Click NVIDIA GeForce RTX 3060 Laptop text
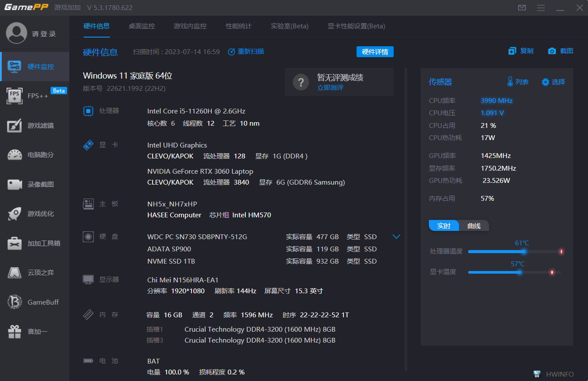588x381 pixels. point(200,171)
